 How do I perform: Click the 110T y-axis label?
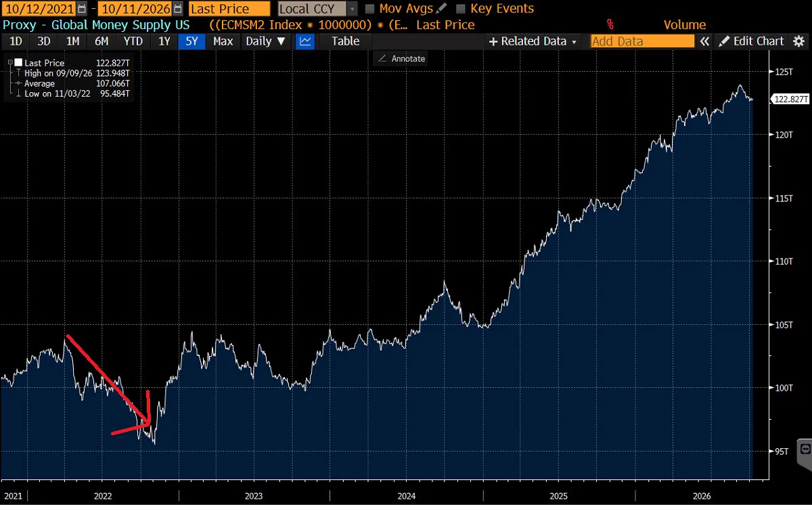click(x=784, y=261)
